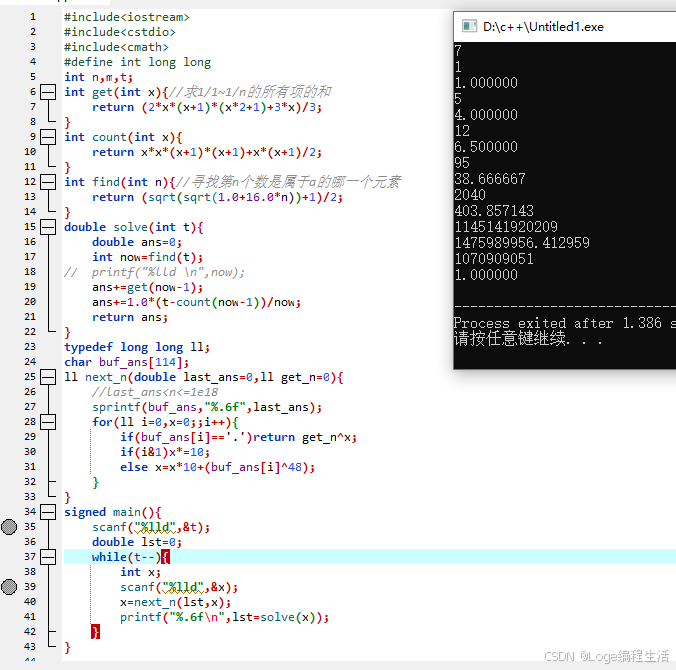Screen dimensions: 676x670
Task: Click the '请按任意键继续' prompt in console
Action: point(512,338)
